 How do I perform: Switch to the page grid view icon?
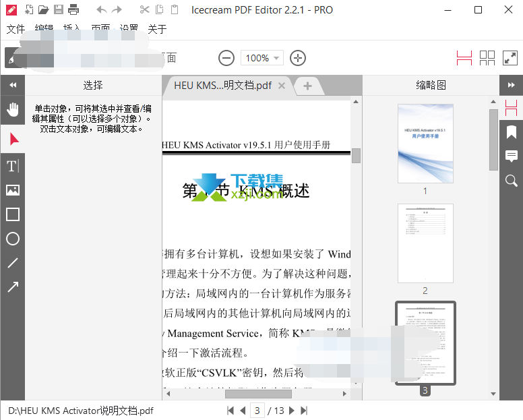click(487, 58)
